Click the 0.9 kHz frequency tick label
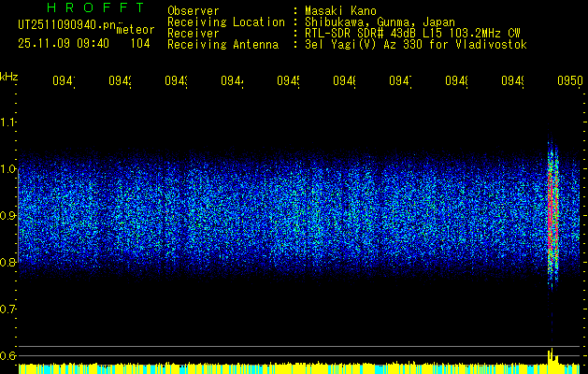This screenshot has width=588, height=374. [8, 216]
